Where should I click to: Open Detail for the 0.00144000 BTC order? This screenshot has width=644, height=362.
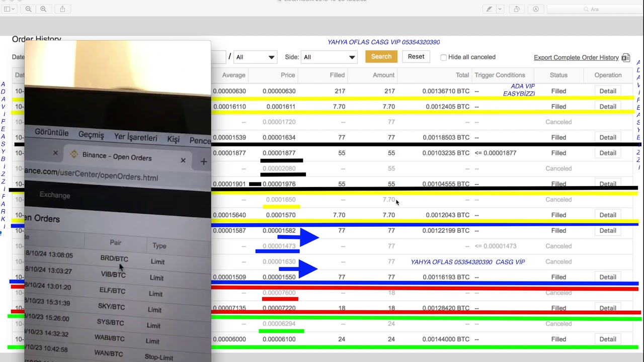pyautogui.click(x=608, y=339)
